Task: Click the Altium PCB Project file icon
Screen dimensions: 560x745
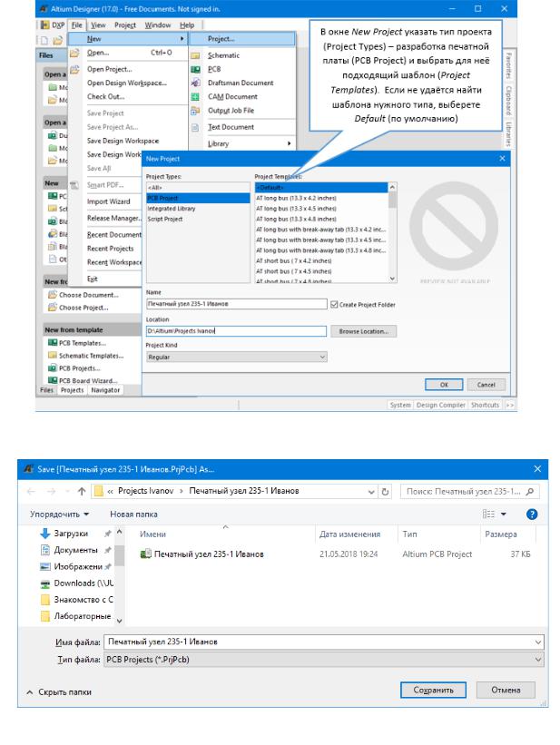Action: click(x=145, y=554)
